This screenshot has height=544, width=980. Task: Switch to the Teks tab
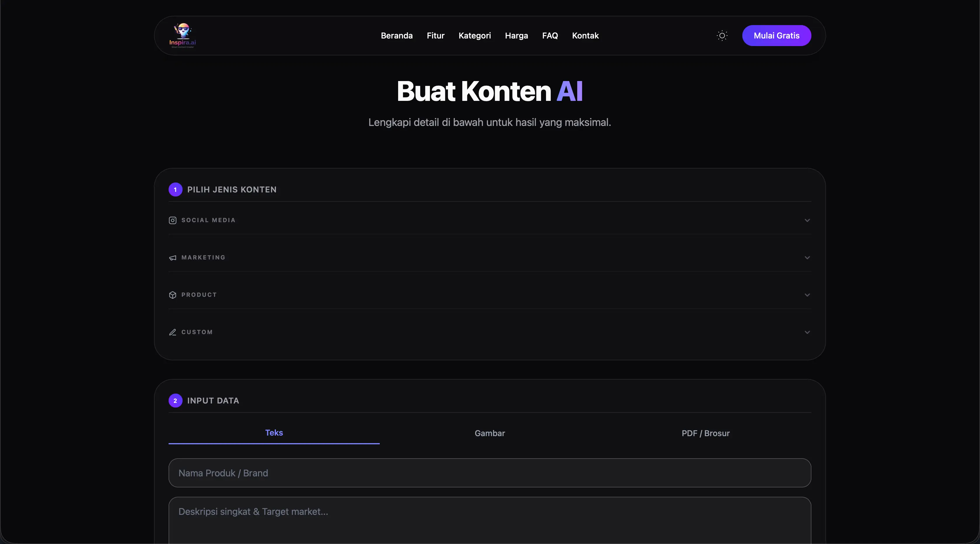tap(274, 433)
